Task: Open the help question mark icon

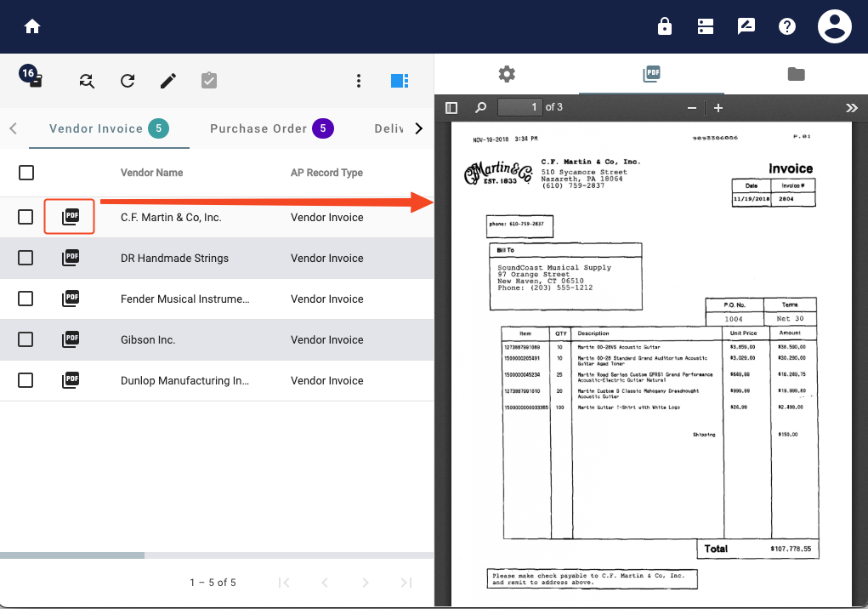Action: 786,26
